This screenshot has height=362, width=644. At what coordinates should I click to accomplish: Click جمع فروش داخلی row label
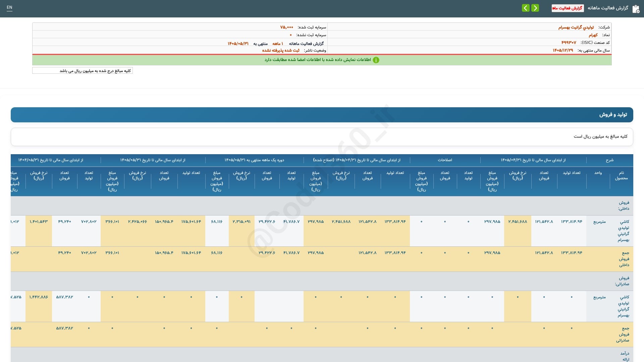tap(624, 259)
